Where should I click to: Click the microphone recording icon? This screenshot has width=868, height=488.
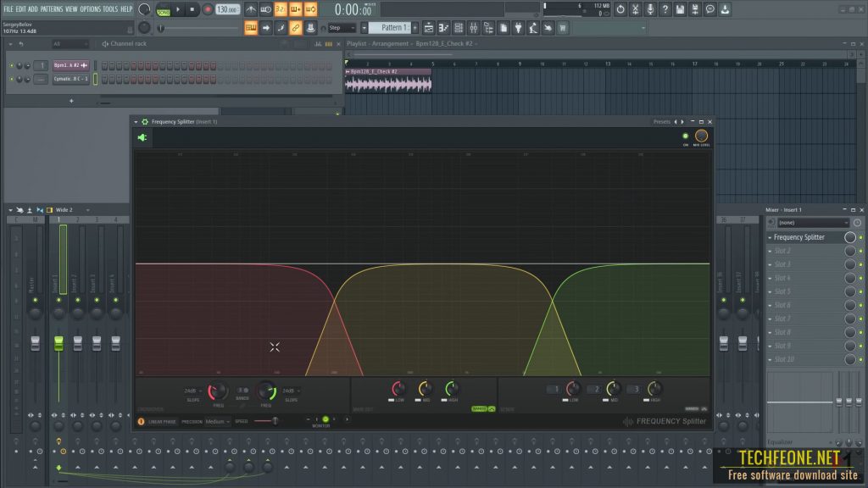650,9
